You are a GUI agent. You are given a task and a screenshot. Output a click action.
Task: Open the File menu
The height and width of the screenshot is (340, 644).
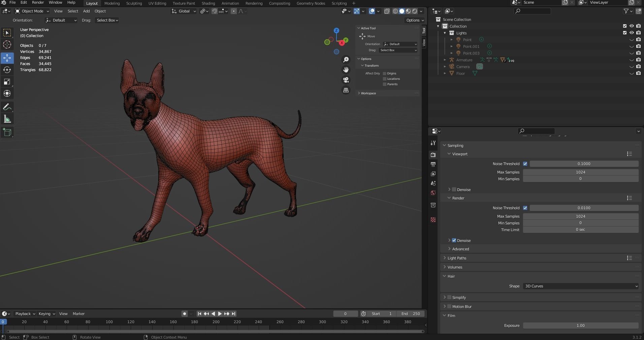[12, 3]
